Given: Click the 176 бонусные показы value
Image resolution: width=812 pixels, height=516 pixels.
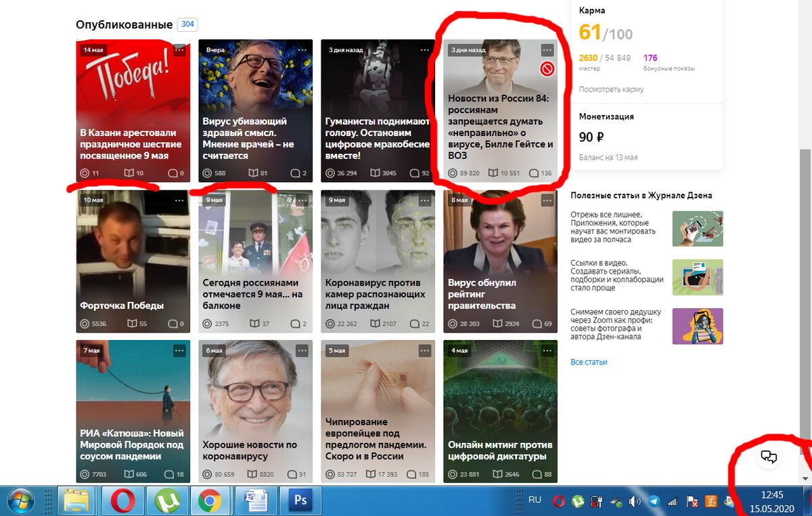Looking at the screenshot, I should pos(650,58).
